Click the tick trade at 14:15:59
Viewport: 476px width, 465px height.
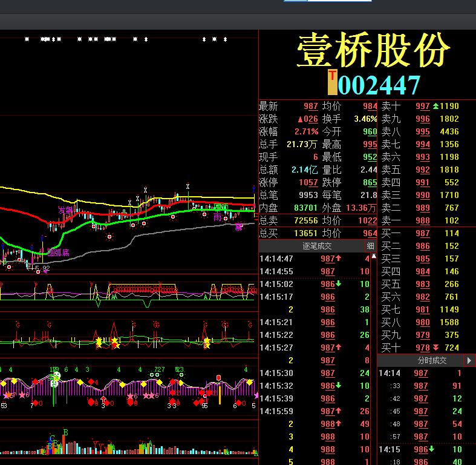coord(315,411)
